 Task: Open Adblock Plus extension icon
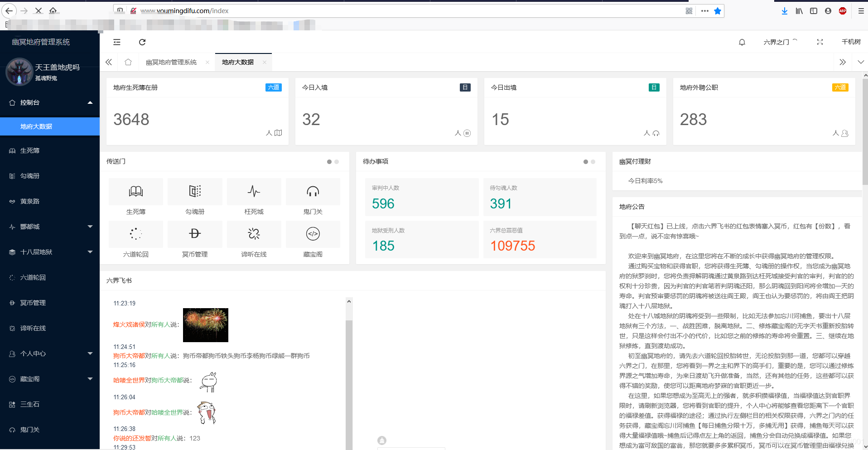pos(843,11)
